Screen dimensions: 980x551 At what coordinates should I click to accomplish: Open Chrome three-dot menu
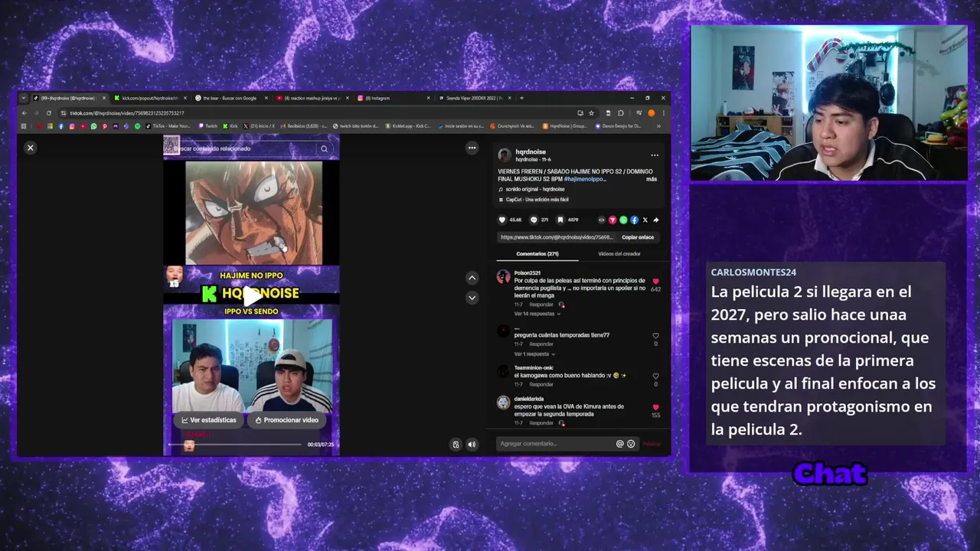[x=663, y=113]
